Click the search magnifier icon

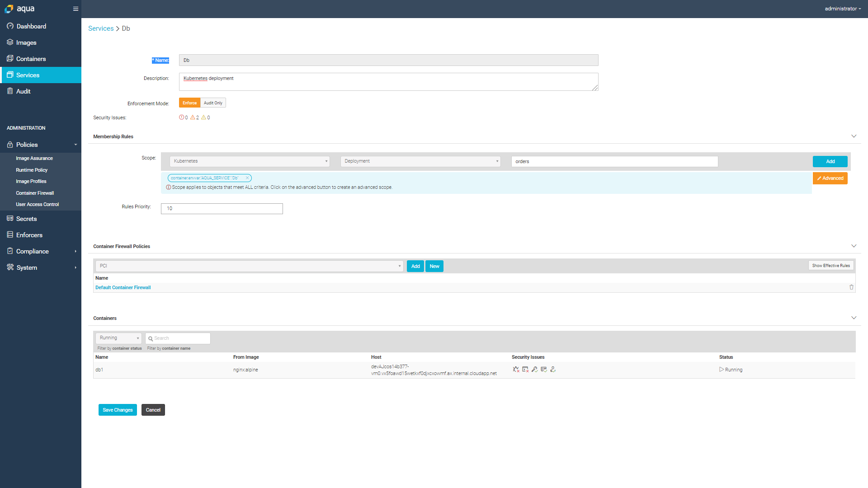coord(151,338)
